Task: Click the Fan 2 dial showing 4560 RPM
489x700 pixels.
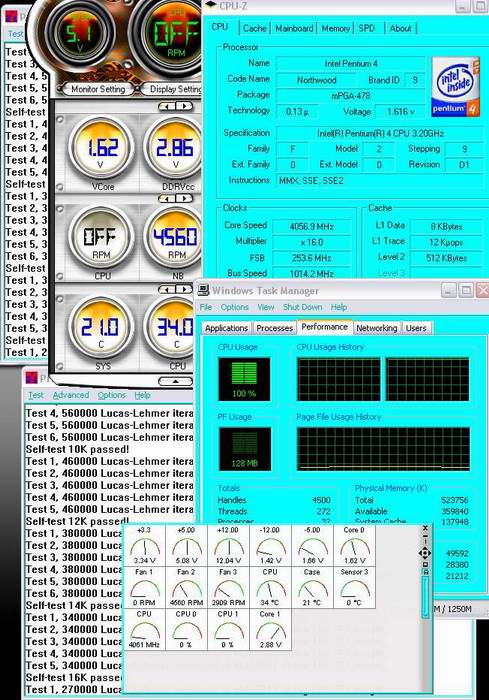Action: tap(186, 588)
